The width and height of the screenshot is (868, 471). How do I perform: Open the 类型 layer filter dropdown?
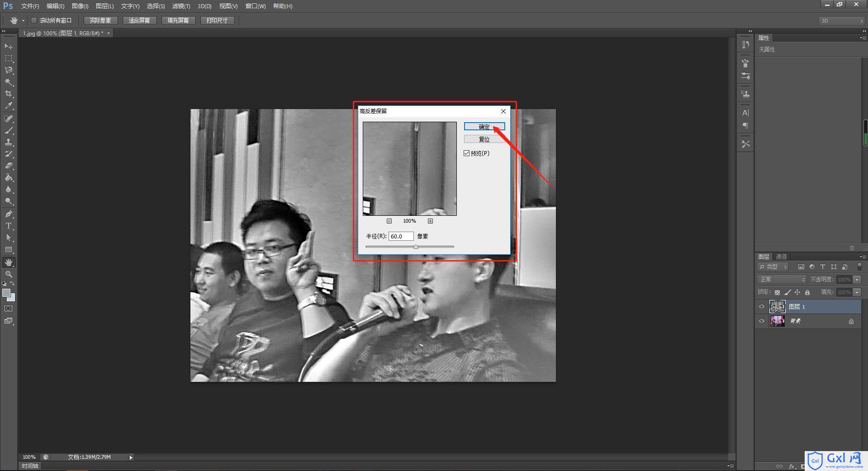tap(773, 267)
